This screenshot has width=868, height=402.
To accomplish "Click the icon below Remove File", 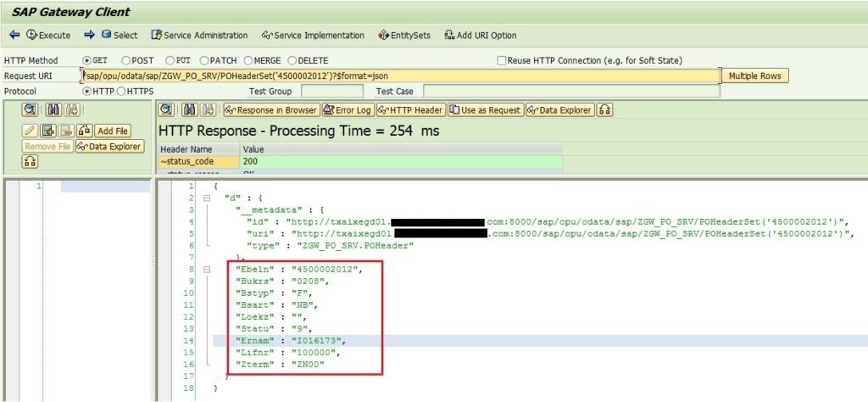I will click(x=30, y=162).
